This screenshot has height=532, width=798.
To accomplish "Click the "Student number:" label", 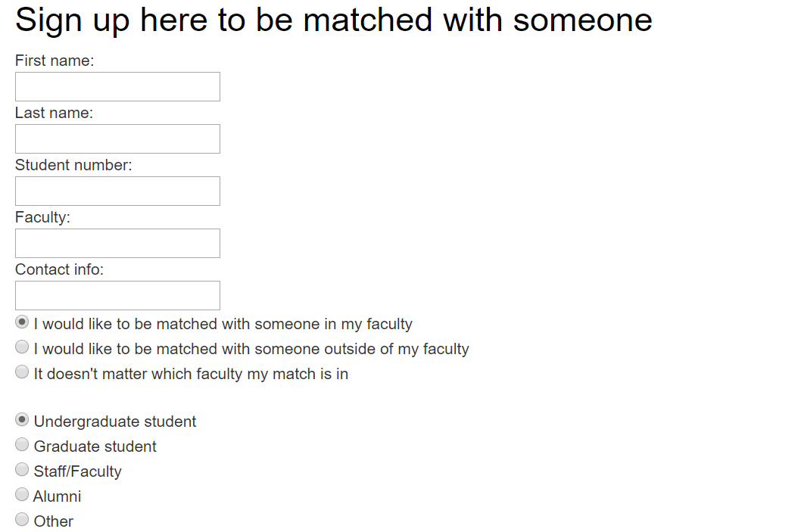I will (73, 165).
